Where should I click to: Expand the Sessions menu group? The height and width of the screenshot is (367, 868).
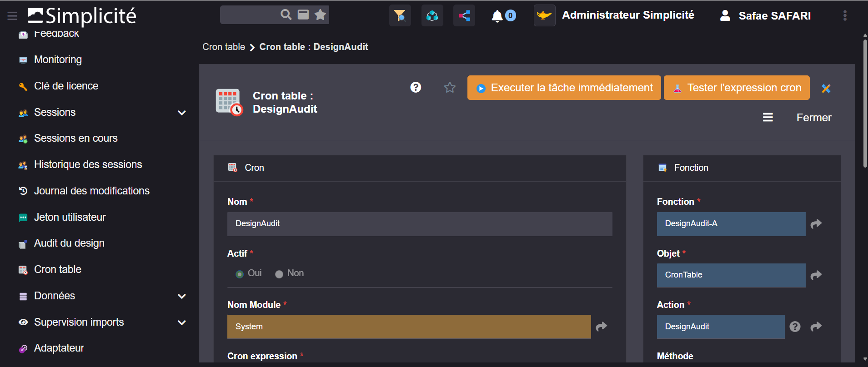(x=182, y=113)
